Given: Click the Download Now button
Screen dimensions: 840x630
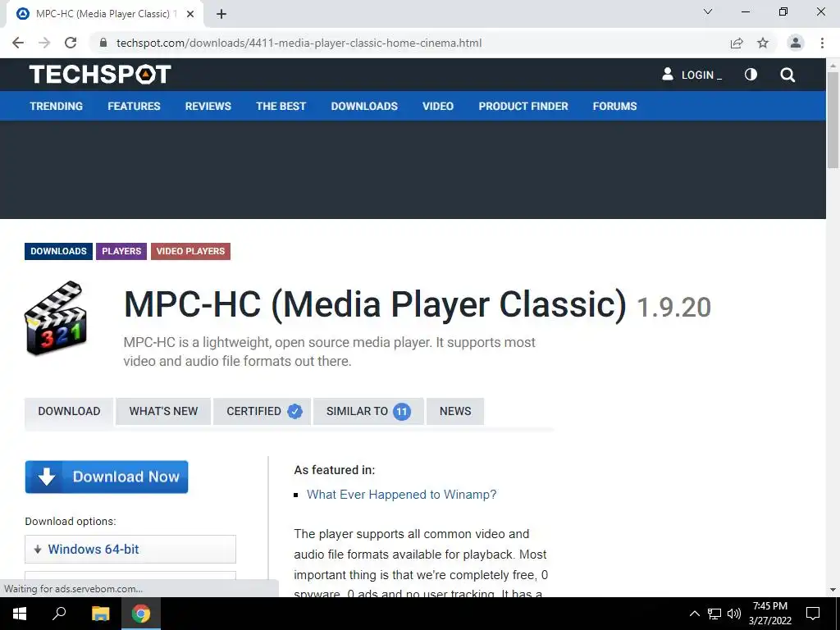Looking at the screenshot, I should [x=107, y=477].
